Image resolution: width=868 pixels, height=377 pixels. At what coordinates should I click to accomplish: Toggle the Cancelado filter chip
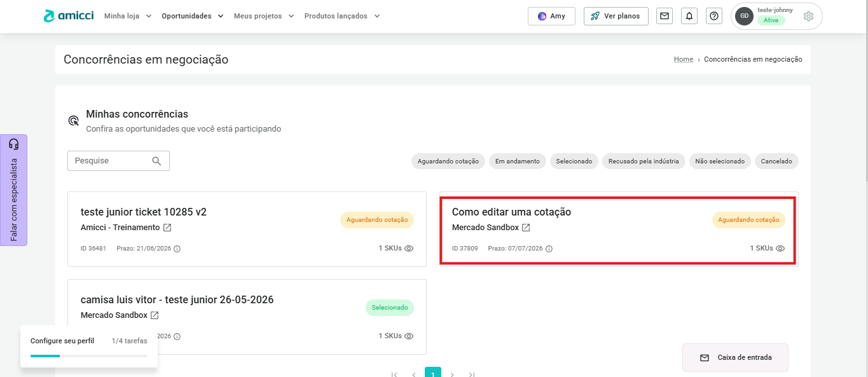(x=776, y=161)
